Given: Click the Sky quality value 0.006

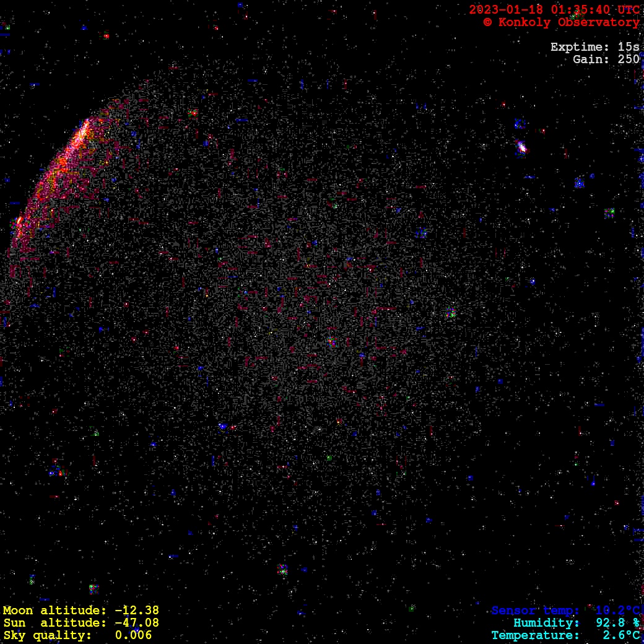Looking at the screenshot, I should click(133, 635).
